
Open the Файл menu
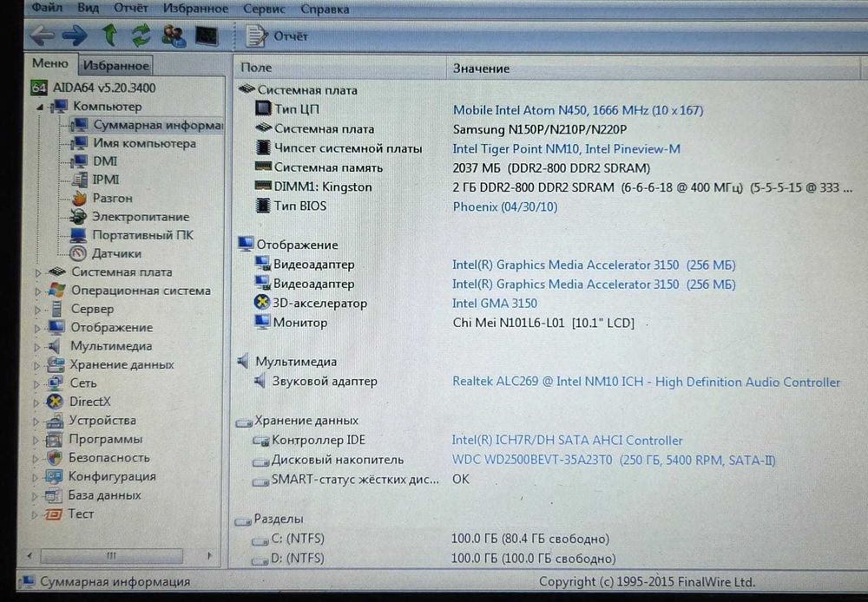tap(47, 8)
